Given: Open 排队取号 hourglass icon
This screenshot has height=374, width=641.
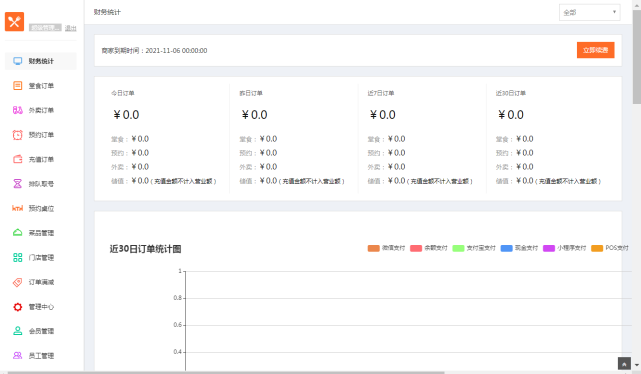Looking at the screenshot, I should [18, 184].
